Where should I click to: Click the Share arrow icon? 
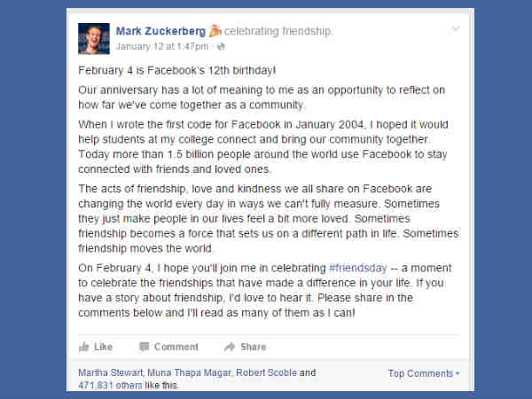[230, 347]
